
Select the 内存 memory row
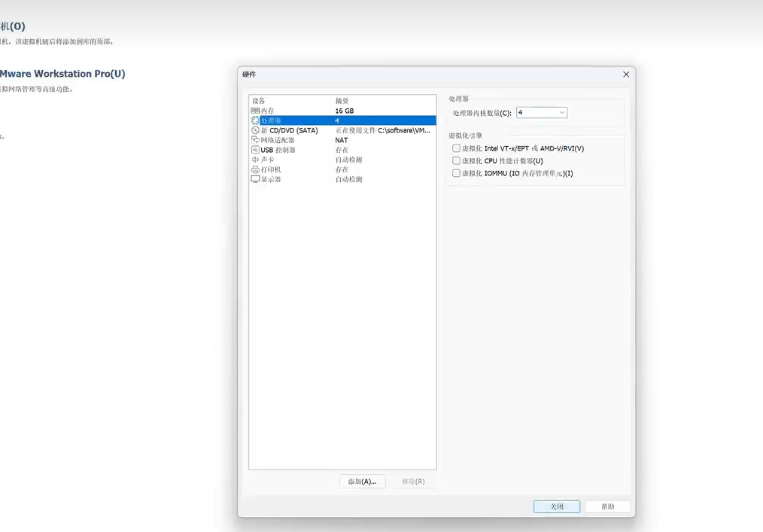pos(342,111)
